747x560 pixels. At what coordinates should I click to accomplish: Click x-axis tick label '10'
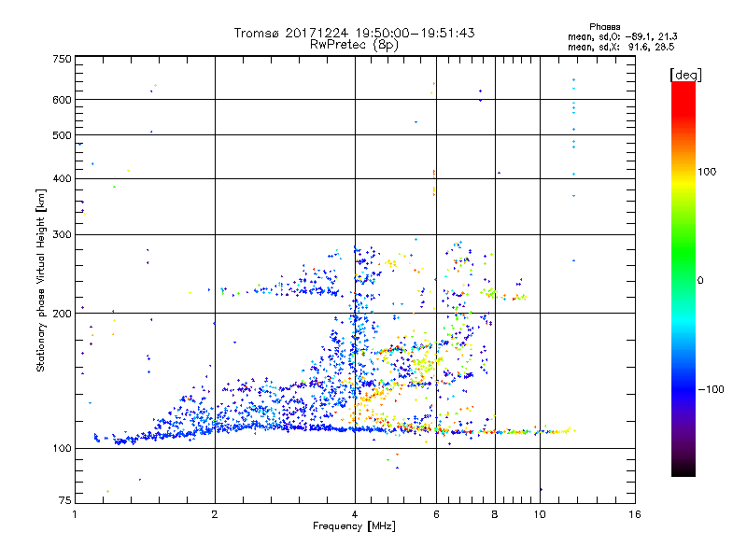tap(540, 514)
